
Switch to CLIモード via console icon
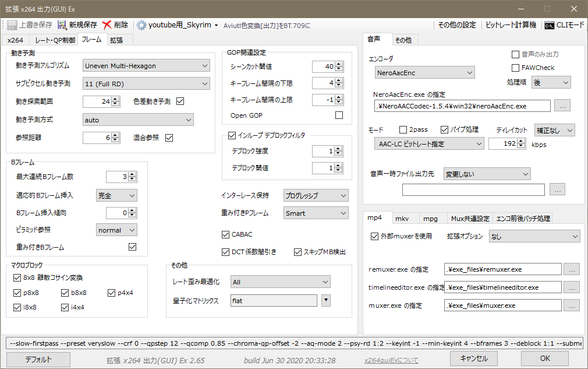pos(550,26)
